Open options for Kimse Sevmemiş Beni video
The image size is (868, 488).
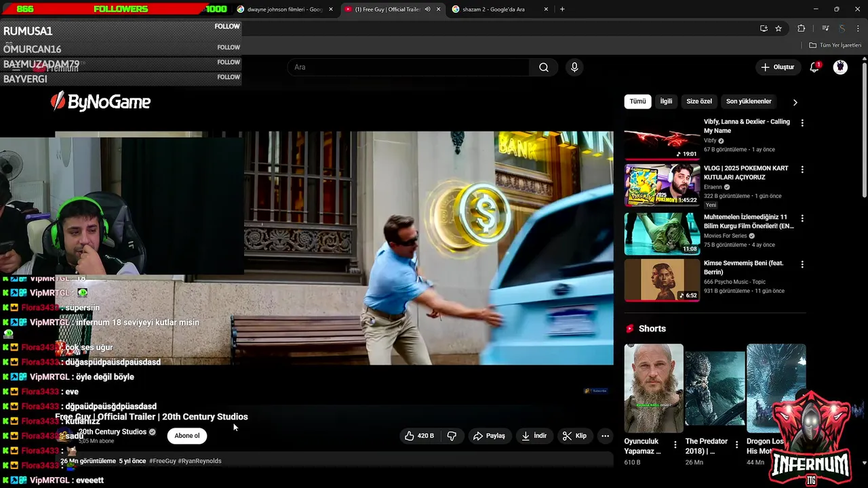point(802,264)
